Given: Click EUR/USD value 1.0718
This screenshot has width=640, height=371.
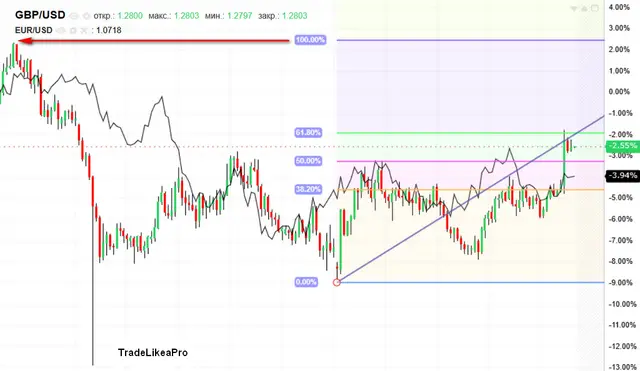Looking at the screenshot, I should point(109,30).
